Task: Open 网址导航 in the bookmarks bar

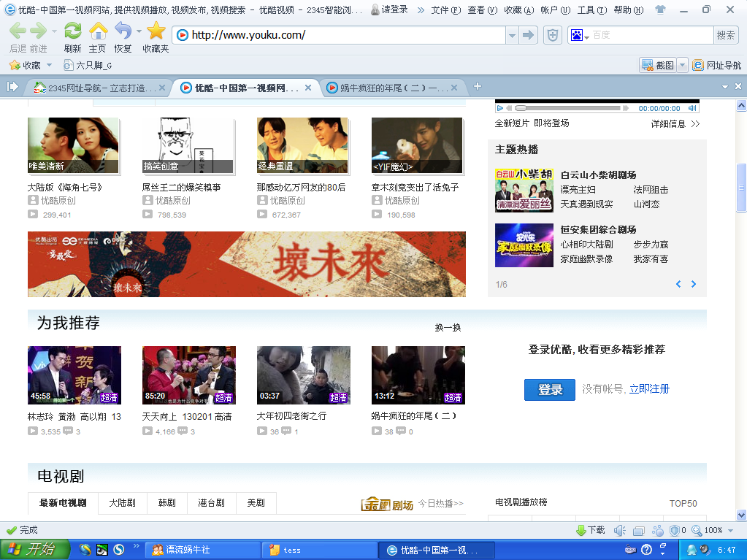Action: click(717, 65)
